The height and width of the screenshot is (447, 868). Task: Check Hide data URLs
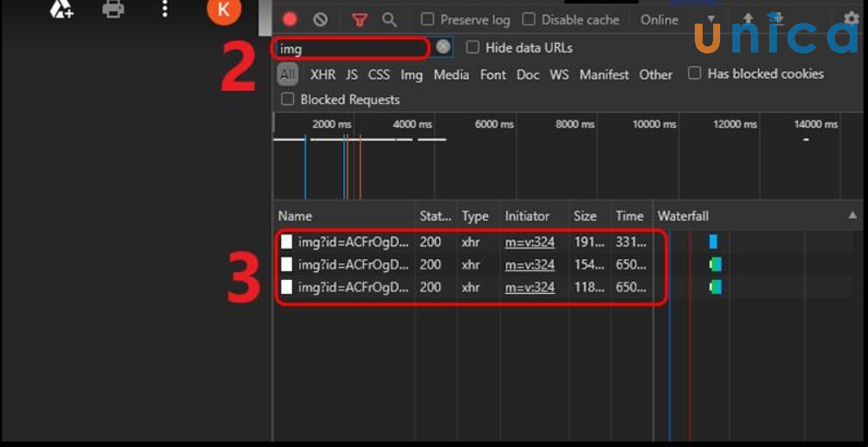click(472, 47)
